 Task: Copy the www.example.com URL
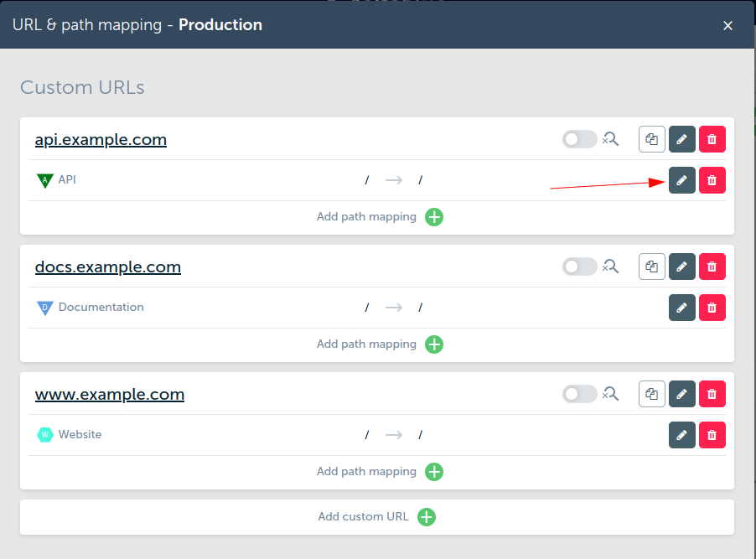tap(652, 394)
